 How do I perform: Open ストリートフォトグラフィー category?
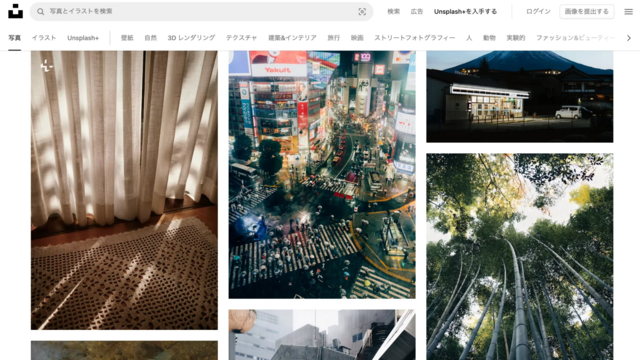414,38
